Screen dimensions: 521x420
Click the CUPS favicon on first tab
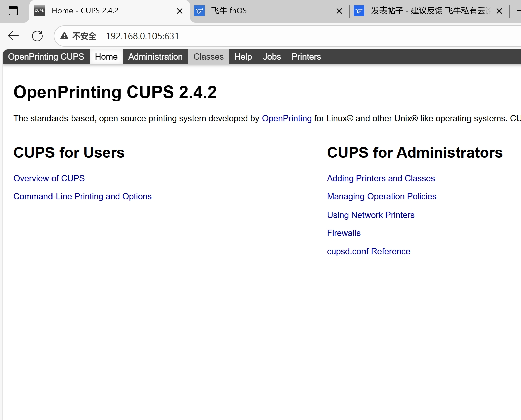[x=39, y=11]
